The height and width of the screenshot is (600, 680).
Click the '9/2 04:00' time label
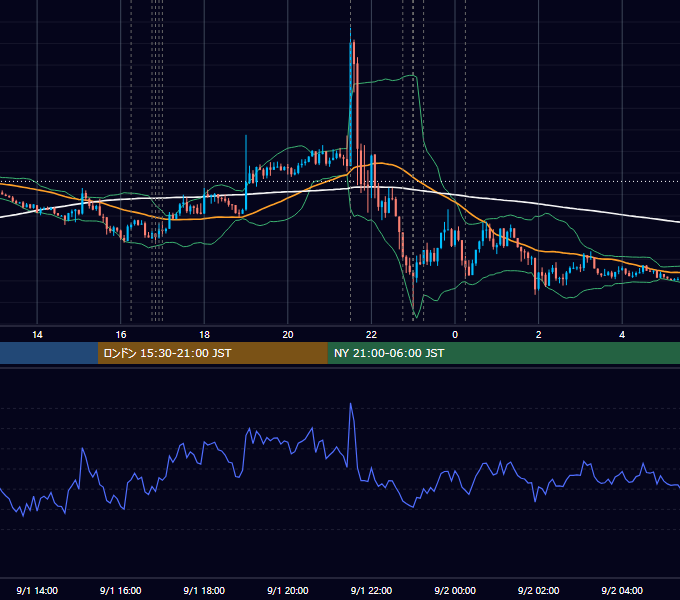pos(622,590)
